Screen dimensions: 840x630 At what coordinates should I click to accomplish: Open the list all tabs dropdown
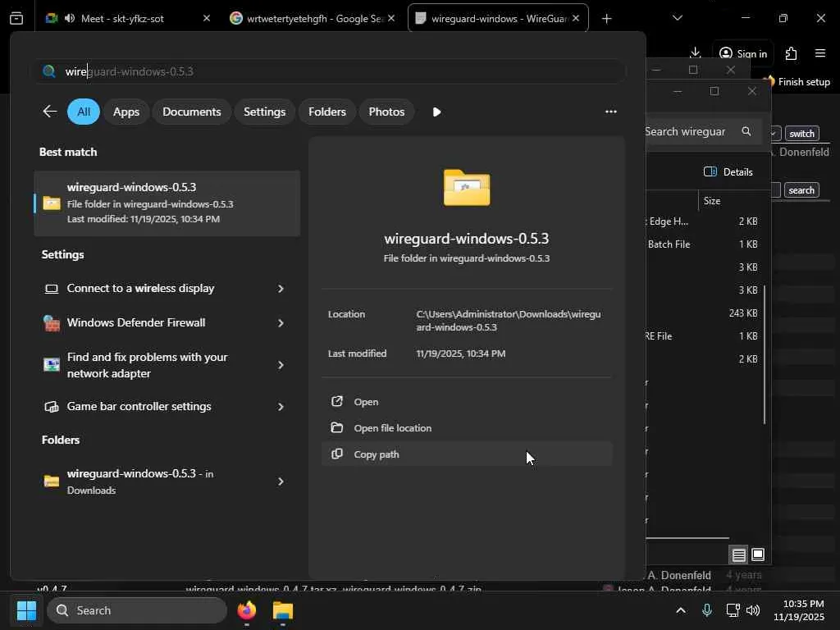[x=677, y=18]
